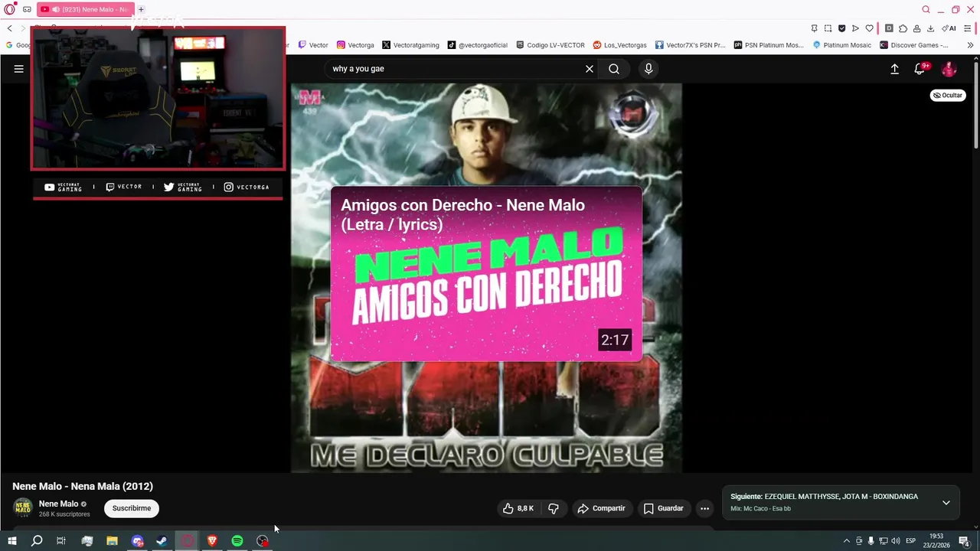Open Task View on the taskbar
Image resolution: width=980 pixels, height=551 pixels.
[x=61, y=541]
